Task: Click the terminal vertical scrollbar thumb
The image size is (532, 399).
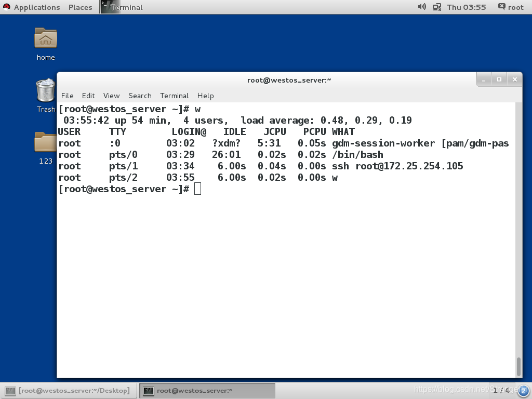Action: click(518, 366)
